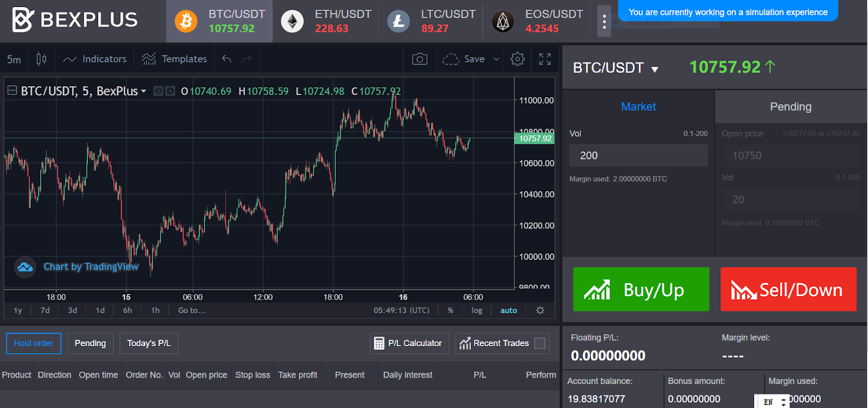This screenshot has height=408, width=868.
Task: Set chart range to 1h
Action: point(155,310)
